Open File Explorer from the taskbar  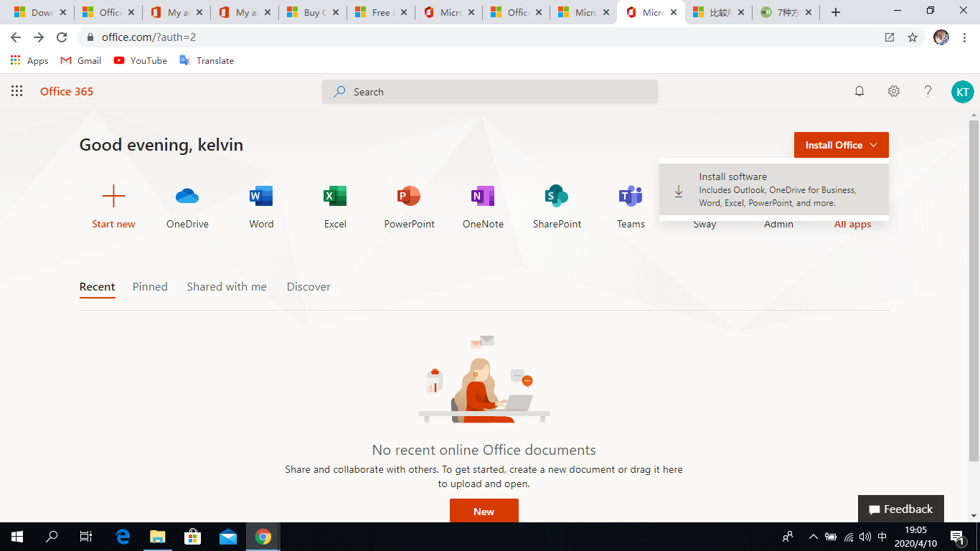[x=157, y=536]
